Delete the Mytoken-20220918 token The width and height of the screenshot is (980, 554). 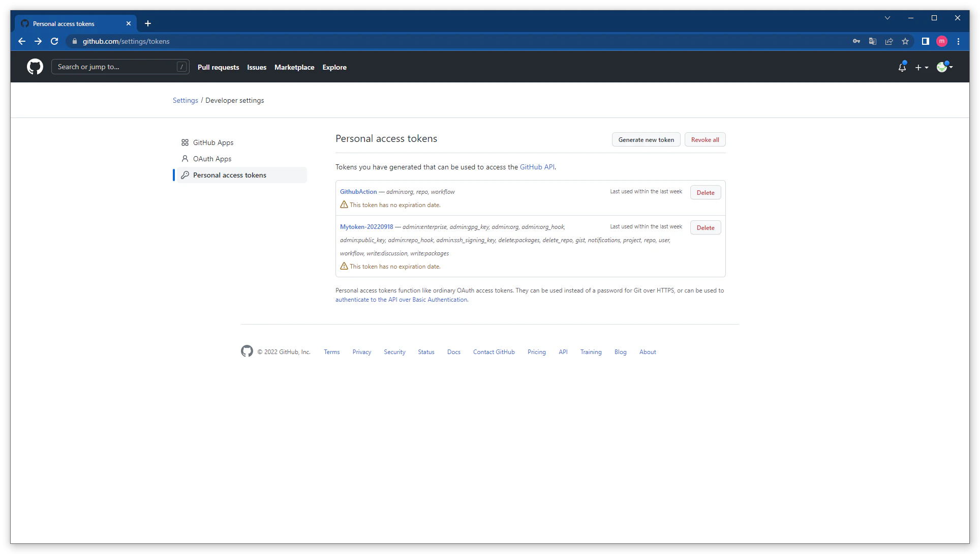706,228
